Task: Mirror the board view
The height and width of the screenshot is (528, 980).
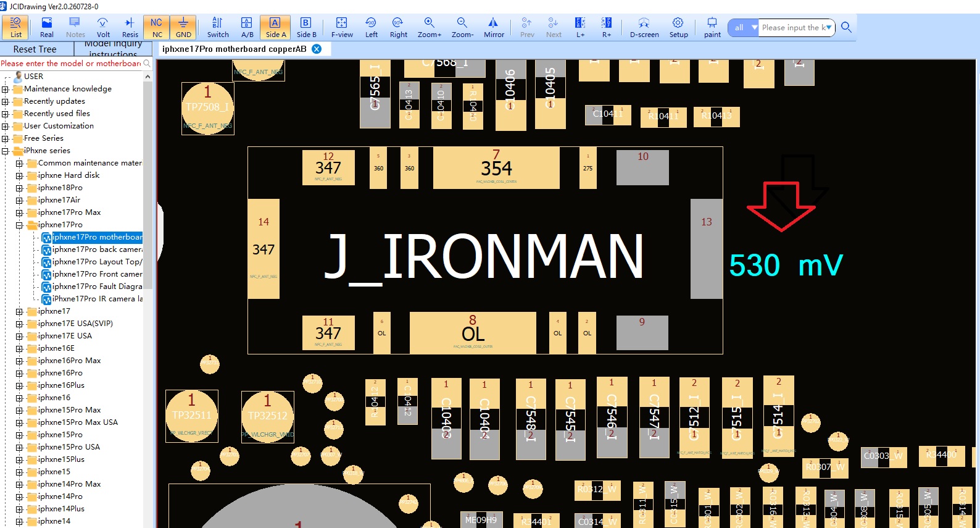Action: point(494,27)
